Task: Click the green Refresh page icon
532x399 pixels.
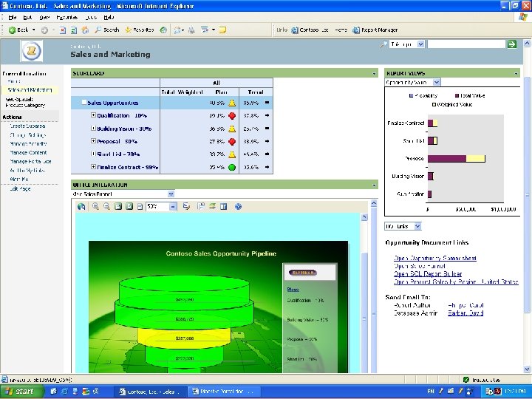Action: click(x=74, y=30)
